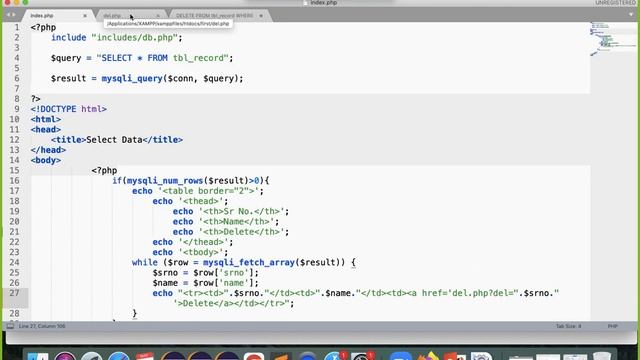This screenshot has height=360, width=640.
Task: Click the opening <html> tag
Action: tap(46, 119)
